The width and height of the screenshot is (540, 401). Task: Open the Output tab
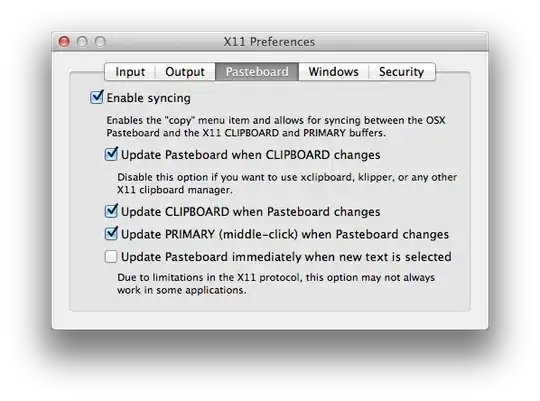pyautogui.click(x=185, y=72)
